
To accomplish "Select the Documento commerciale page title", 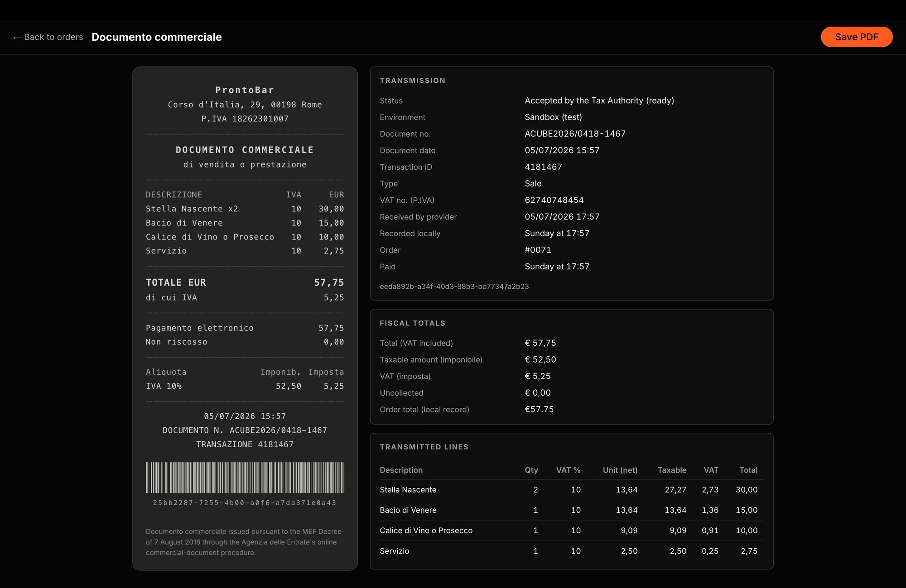I will 157,37.
